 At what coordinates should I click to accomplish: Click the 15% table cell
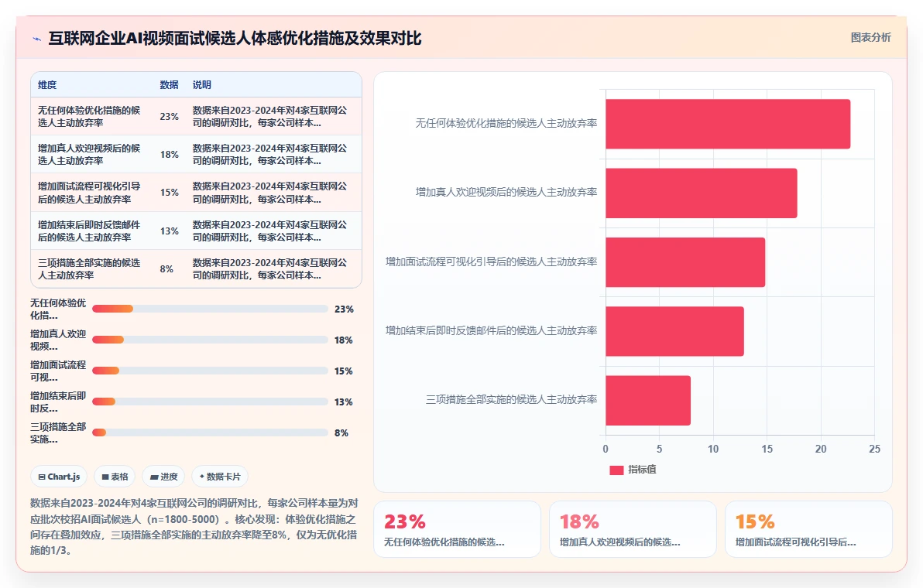point(169,193)
